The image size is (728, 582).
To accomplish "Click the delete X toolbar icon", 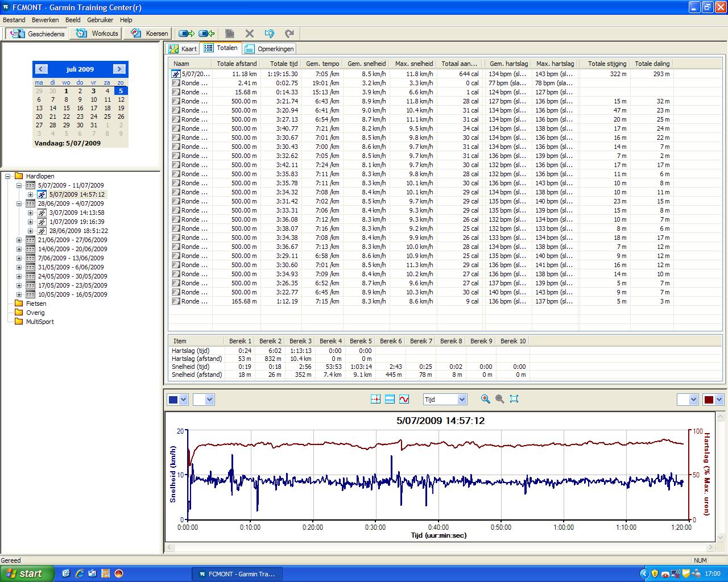I will tap(249, 34).
